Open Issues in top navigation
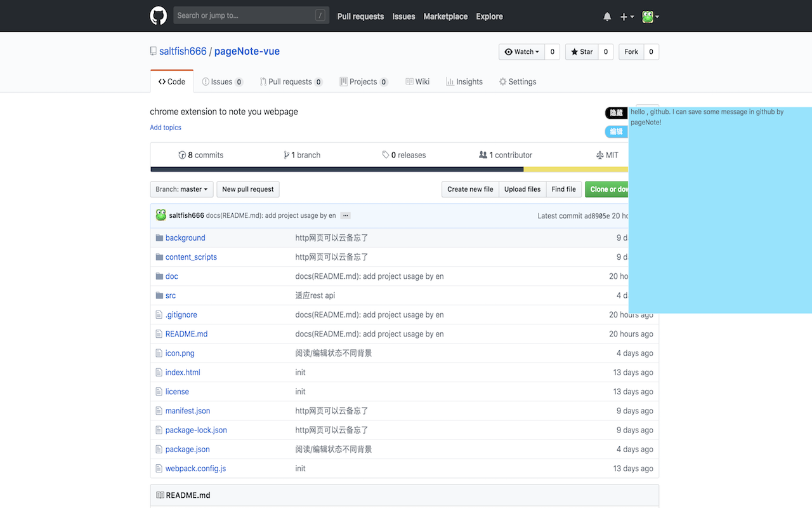Screen dimensions: 812x508 403,17
